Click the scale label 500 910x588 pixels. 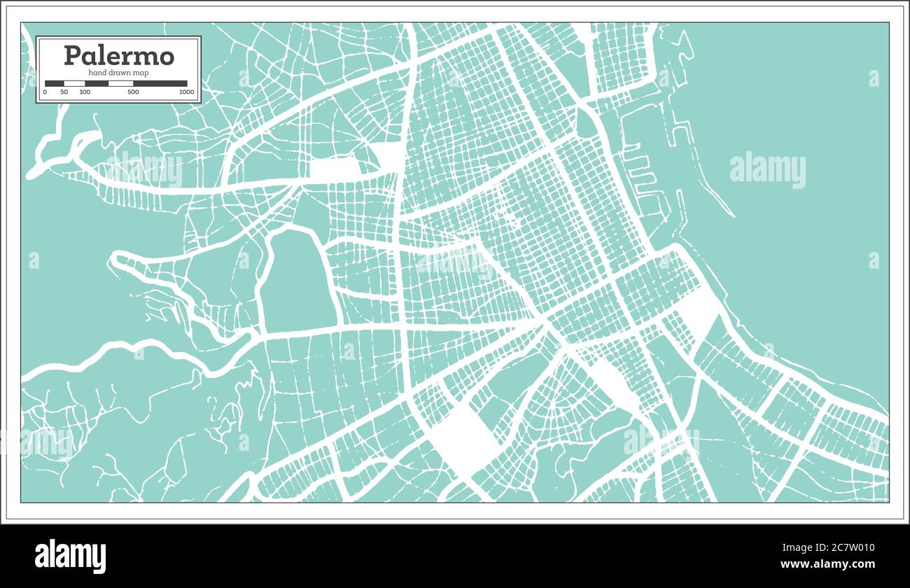(x=133, y=92)
